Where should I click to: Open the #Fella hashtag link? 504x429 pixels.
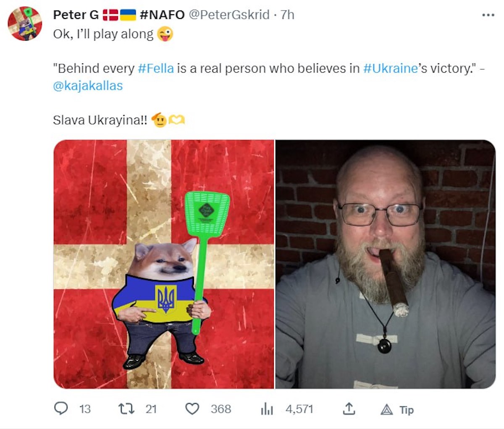[x=155, y=68]
